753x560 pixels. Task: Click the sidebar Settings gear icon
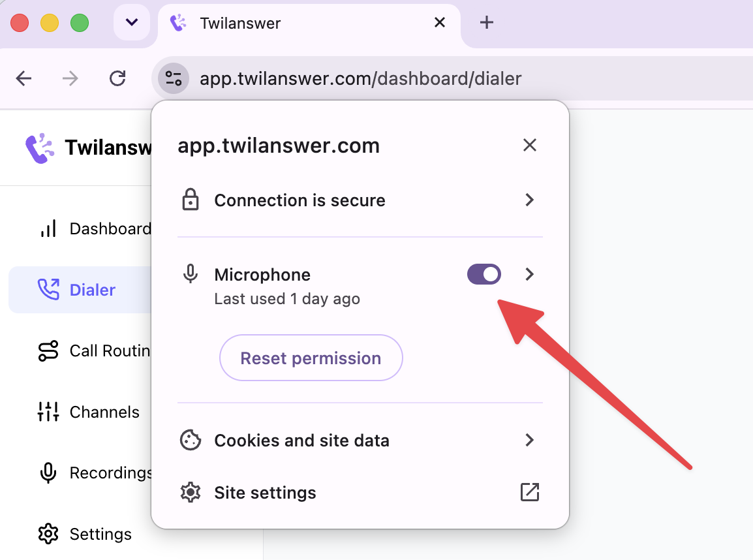click(48, 534)
